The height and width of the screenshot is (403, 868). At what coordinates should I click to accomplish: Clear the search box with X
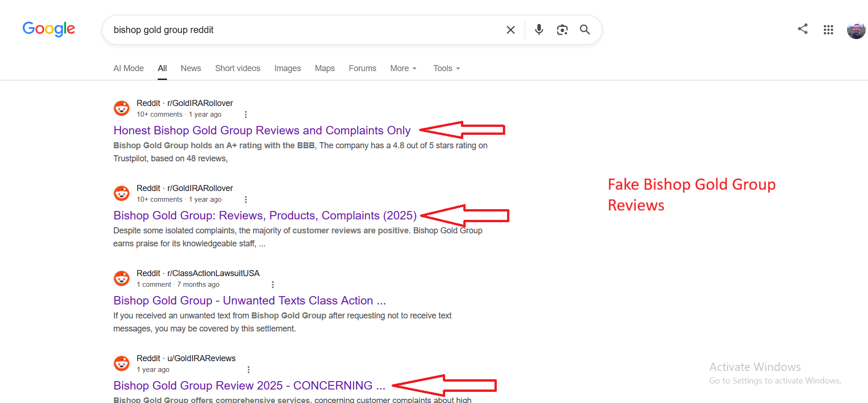pyautogui.click(x=510, y=30)
